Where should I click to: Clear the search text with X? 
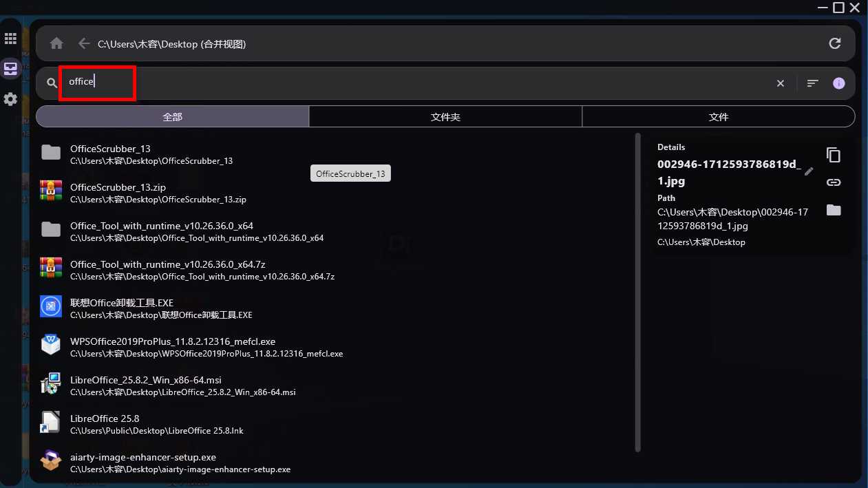pyautogui.click(x=780, y=83)
